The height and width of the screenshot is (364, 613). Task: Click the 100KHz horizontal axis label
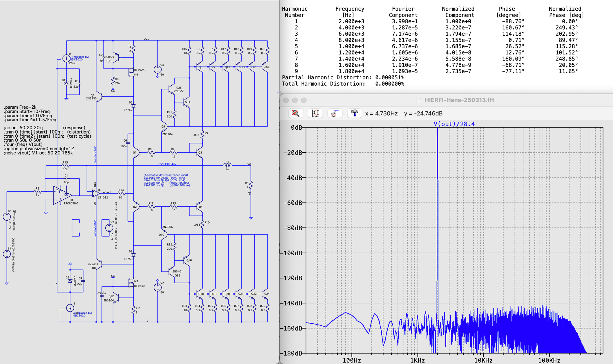click(x=549, y=360)
